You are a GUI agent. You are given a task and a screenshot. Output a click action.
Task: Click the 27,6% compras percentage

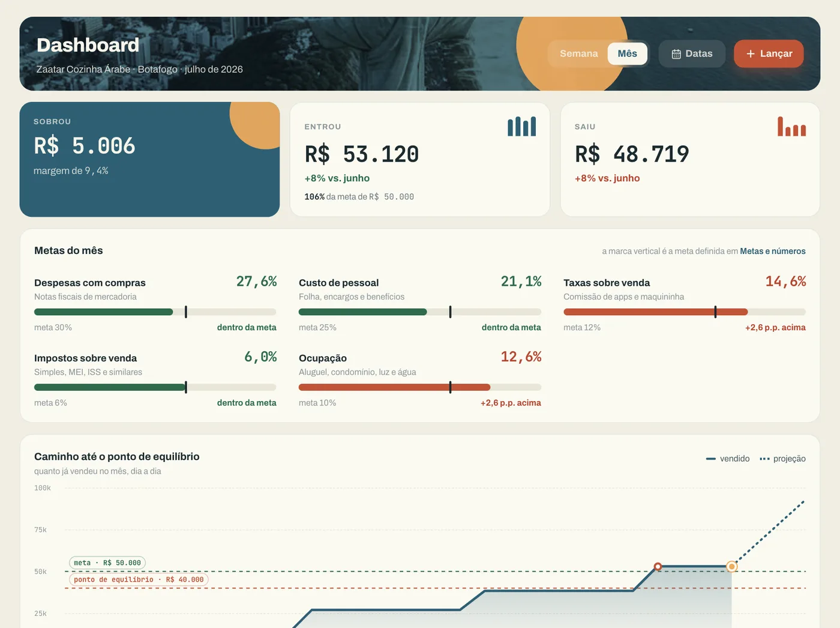pyautogui.click(x=256, y=282)
